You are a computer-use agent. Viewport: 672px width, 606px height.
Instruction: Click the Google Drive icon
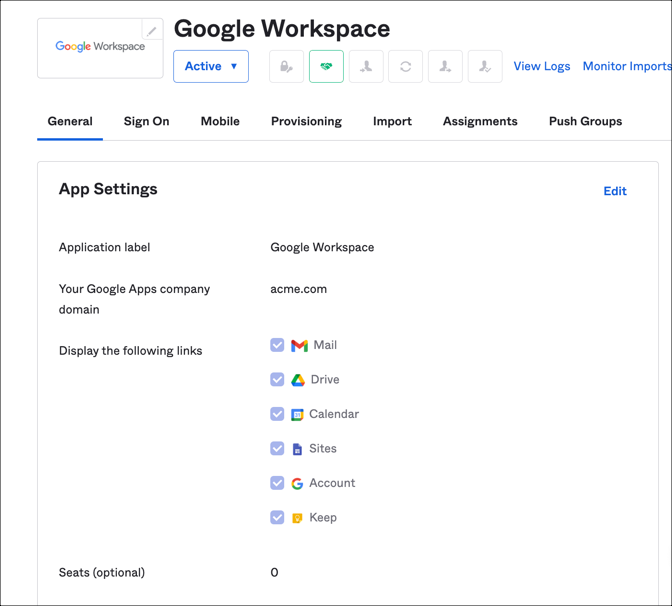298,380
